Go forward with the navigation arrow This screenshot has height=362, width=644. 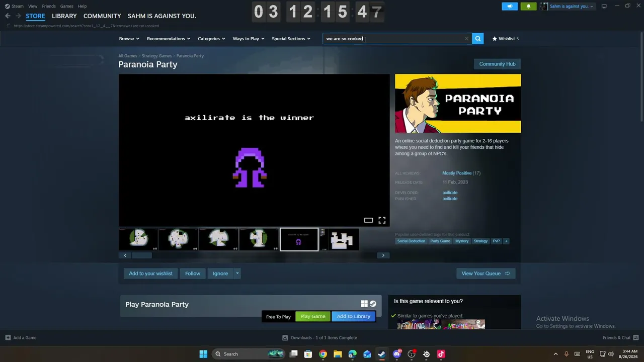pos(18,16)
